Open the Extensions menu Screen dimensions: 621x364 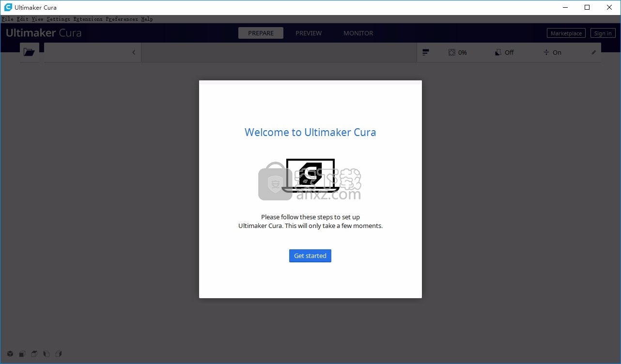pyautogui.click(x=88, y=19)
